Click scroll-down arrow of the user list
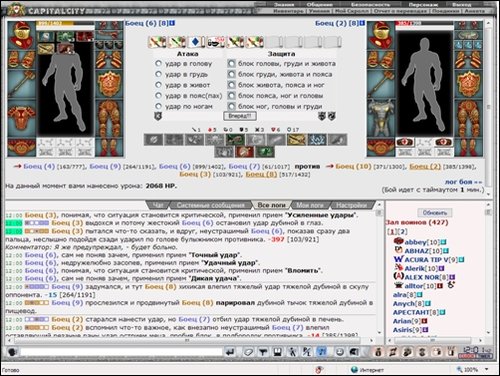This screenshot has width=500, height=376. click(x=489, y=332)
